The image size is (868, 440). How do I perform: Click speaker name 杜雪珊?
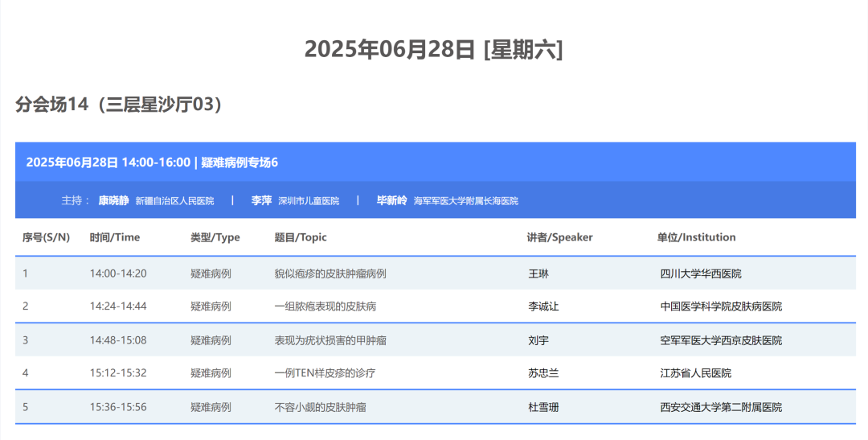pyautogui.click(x=543, y=407)
